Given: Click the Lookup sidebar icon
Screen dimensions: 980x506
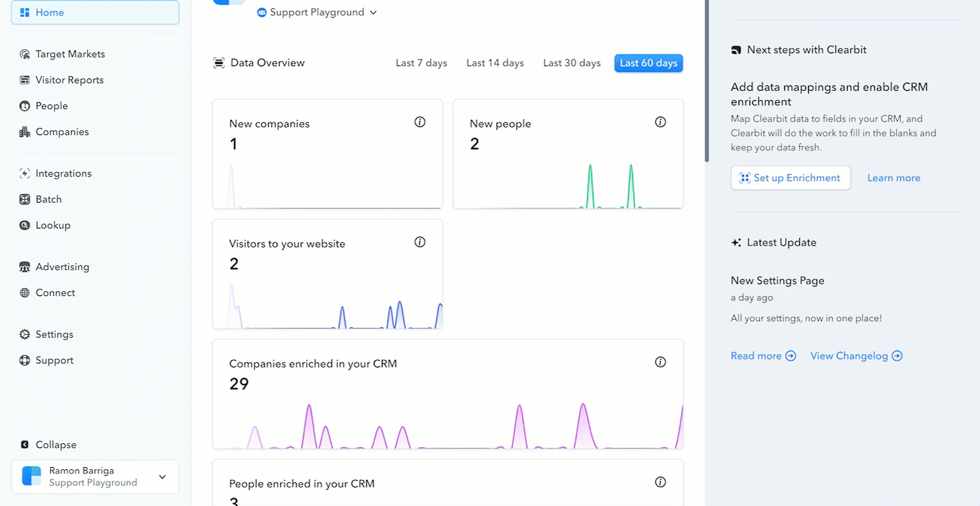Looking at the screenshot, I should coord(25,225).
